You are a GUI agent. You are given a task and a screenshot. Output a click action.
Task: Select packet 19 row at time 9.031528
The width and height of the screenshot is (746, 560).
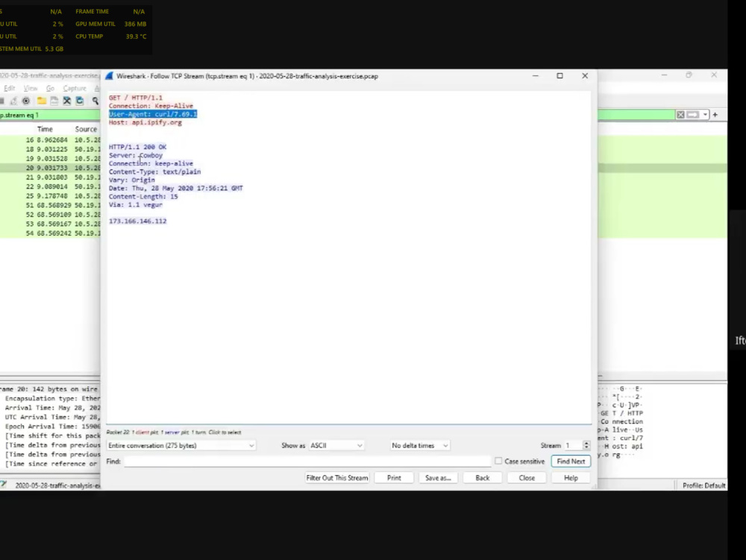click(x=50, y=158)
